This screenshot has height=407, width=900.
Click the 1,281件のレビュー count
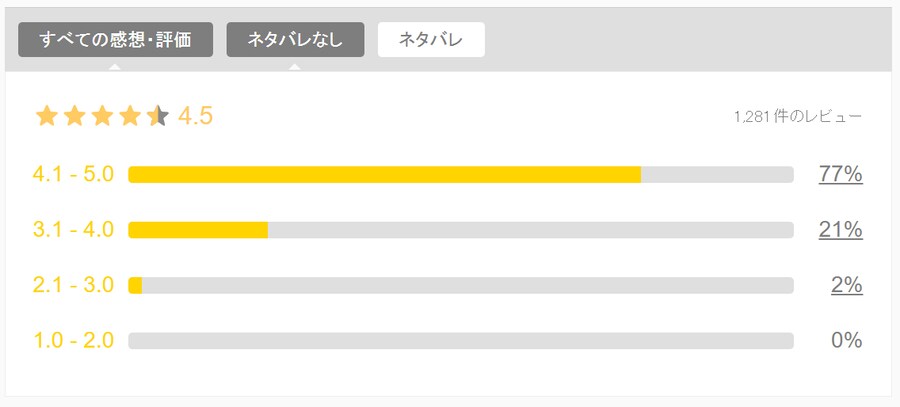(798, 117)
